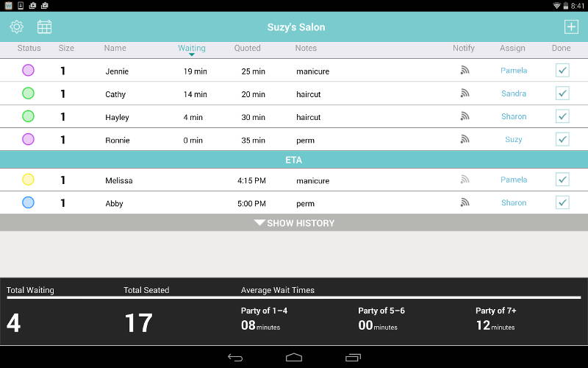Select Melissa's 4:15 PM ETA
Viewport: 588px width, 368px height.
click(251, 180)
